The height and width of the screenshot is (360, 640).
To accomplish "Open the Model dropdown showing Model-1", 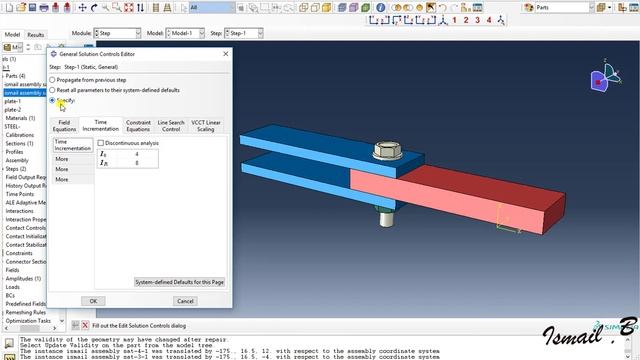I will click(185, 33).
